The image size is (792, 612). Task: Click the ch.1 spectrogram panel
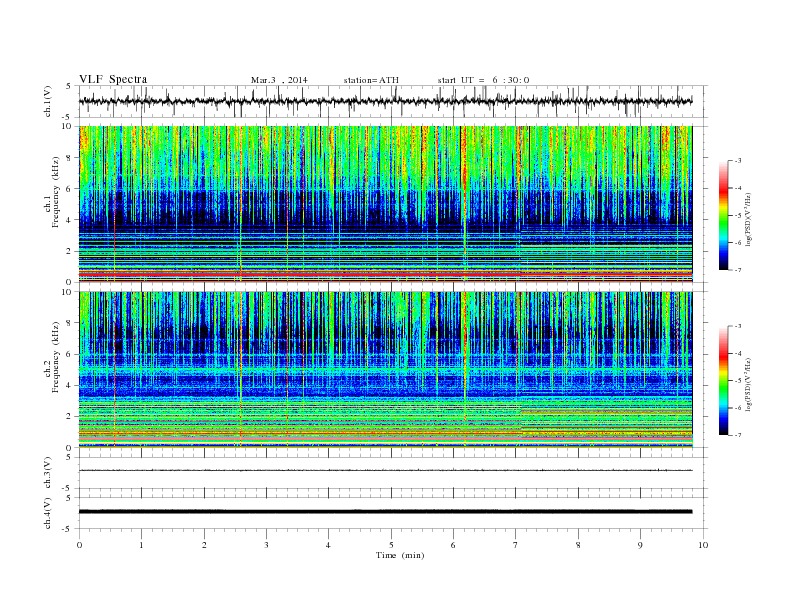point(385,204)
